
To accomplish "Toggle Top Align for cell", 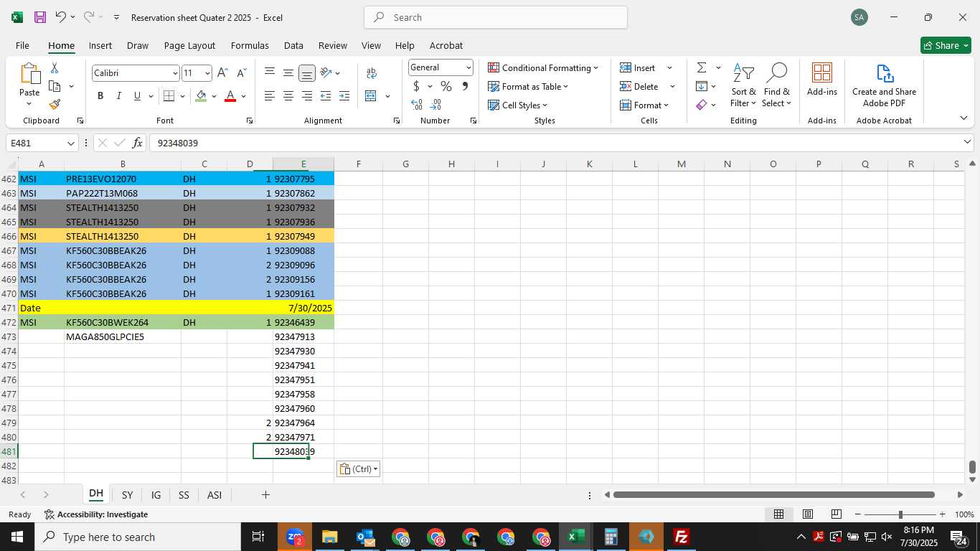I will 270,73.
